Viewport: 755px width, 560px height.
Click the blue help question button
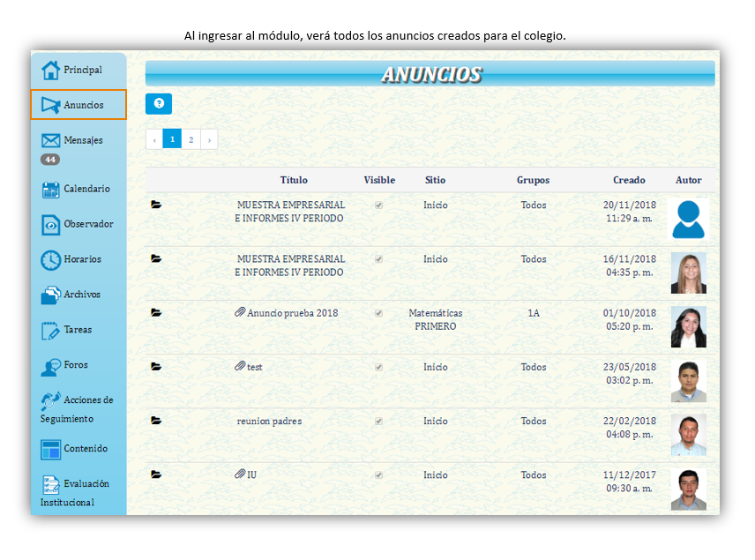(159, 103)
